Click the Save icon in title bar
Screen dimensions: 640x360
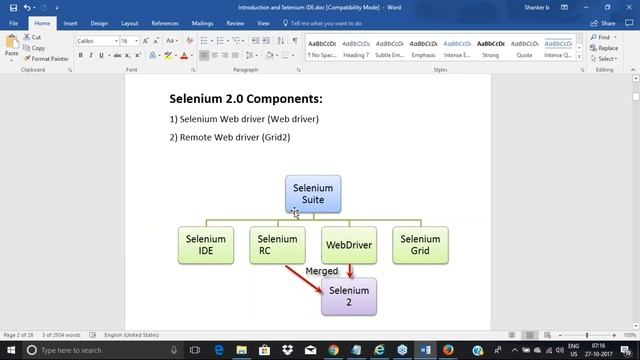[x=13, y=7]
